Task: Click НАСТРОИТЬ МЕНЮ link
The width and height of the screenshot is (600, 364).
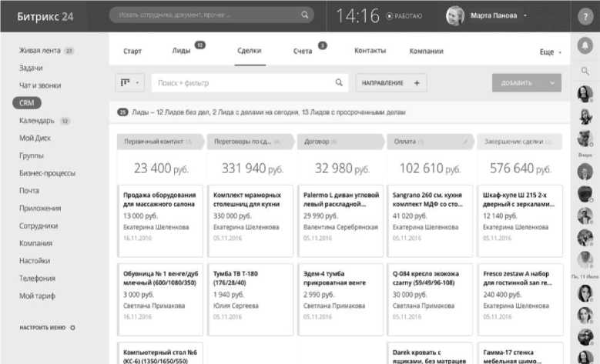Action: [42, 328]
